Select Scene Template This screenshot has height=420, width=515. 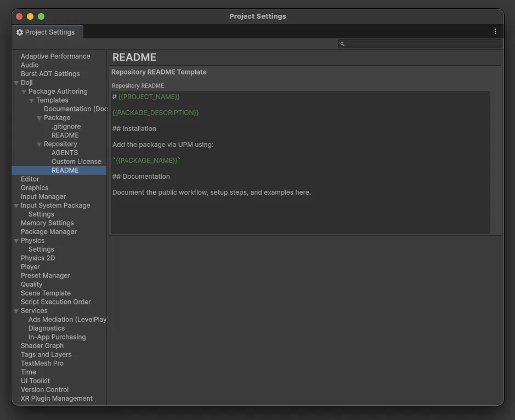click(x=46, y=293)
